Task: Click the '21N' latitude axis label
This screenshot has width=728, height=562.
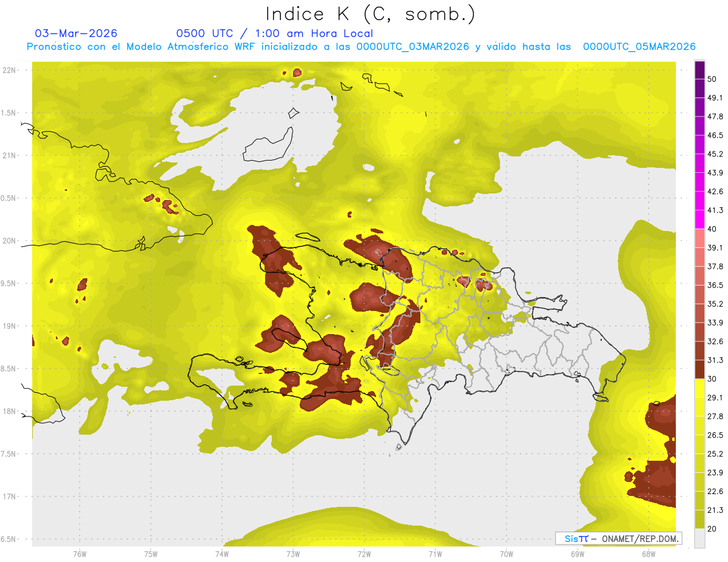Action: tap(8, 155)
